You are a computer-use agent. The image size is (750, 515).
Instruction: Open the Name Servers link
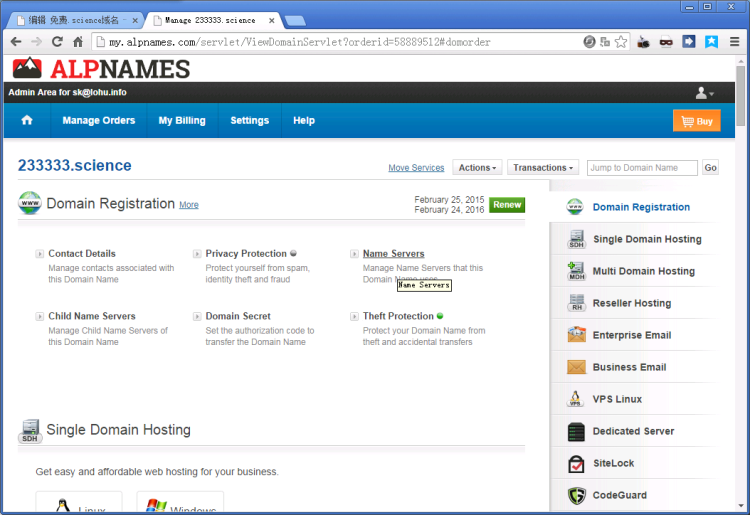click(393, 253)
